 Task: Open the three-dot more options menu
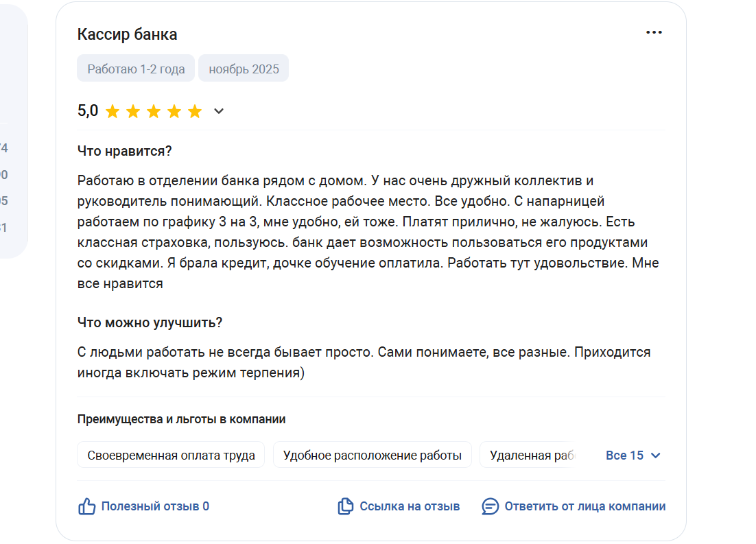[x=654, y=32]
